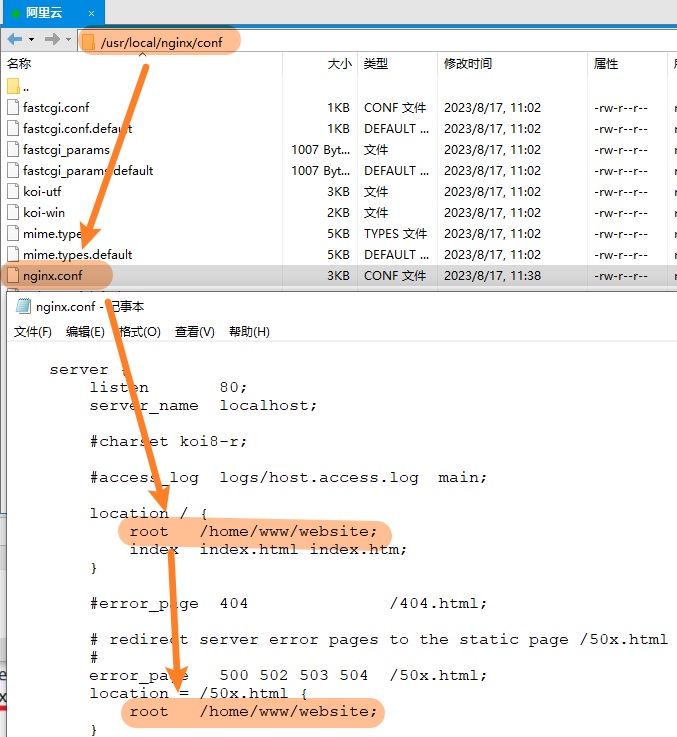Select the koi-win file icon
Viewport: 677px width, 737px height.
pos(13,212)
